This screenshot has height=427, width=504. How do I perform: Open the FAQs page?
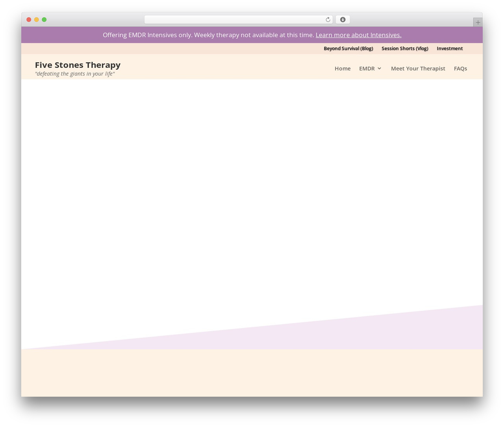tap(460, 69)
